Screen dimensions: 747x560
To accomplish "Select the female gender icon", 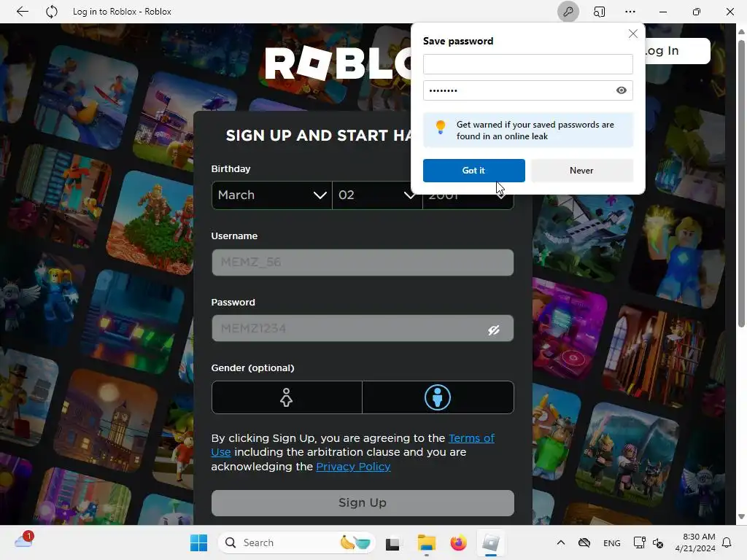I will click(x=286, y=397).
